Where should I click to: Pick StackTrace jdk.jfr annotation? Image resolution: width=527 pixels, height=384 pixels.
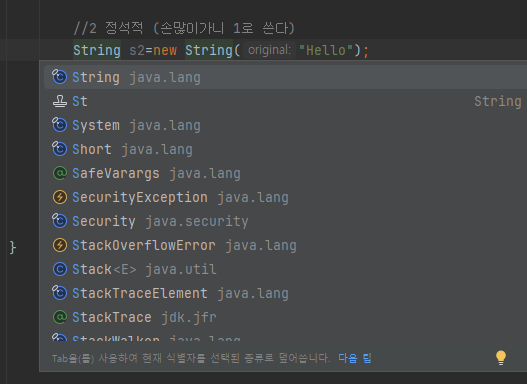point(285,317)
